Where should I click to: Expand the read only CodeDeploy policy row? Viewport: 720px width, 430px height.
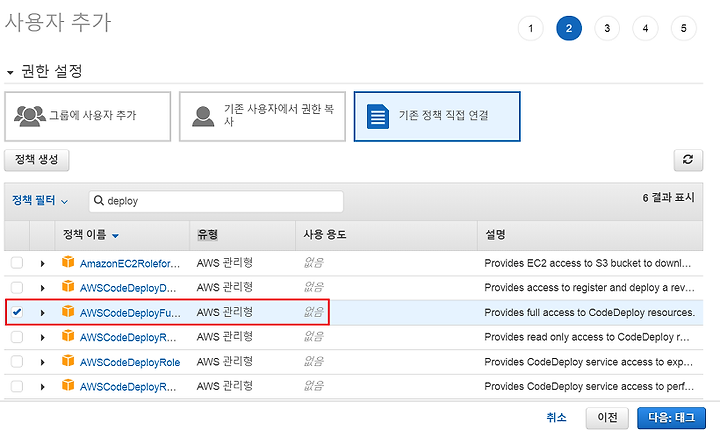tap(42, 338)
